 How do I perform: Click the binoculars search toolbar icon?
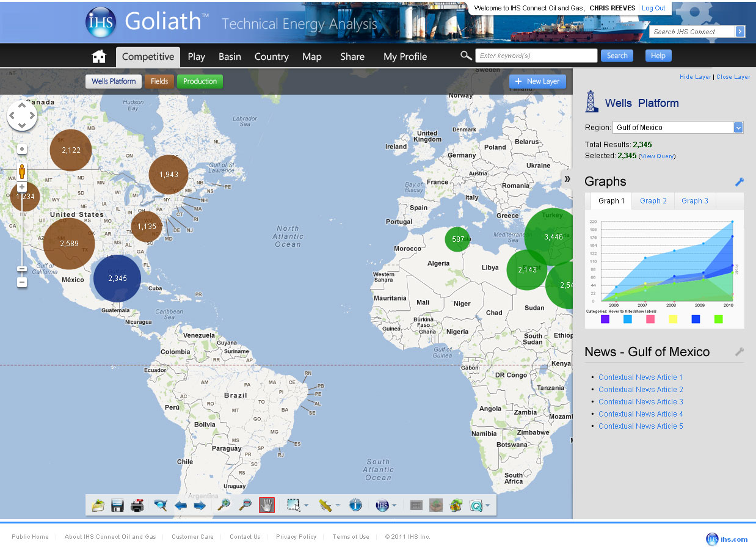161,505
